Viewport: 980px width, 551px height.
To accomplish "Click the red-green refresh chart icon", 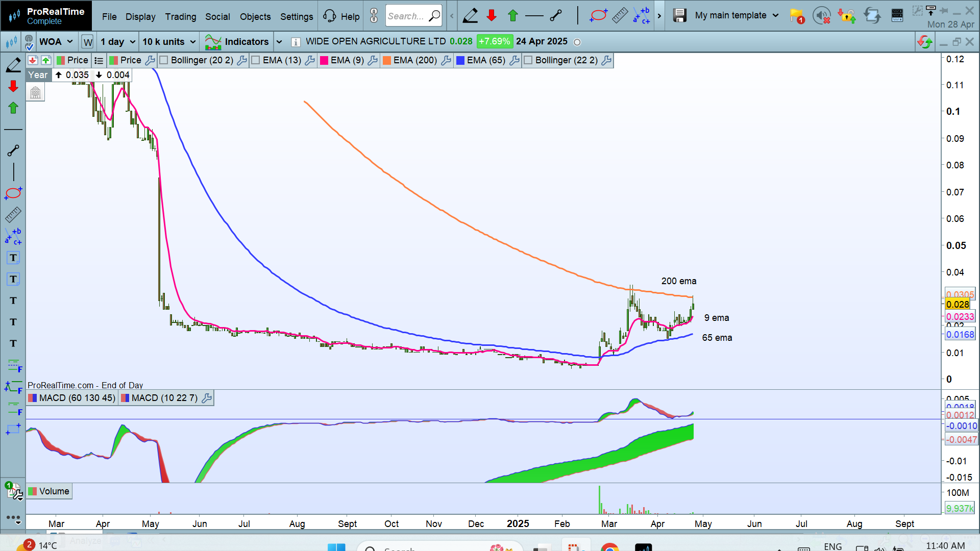I will [925, 42].
